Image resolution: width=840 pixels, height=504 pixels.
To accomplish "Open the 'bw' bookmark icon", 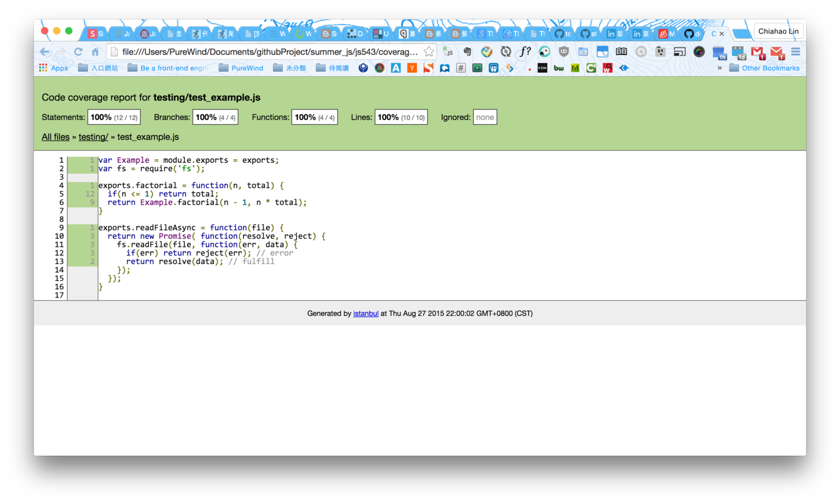I will click(x=559, y=68).
